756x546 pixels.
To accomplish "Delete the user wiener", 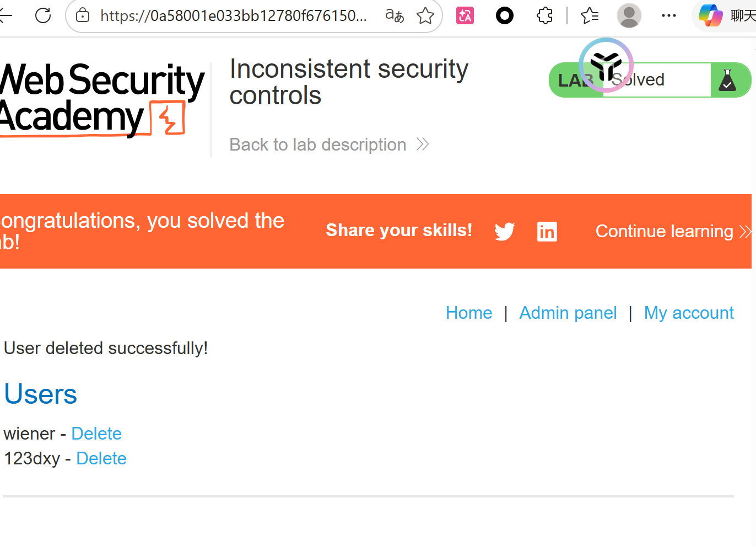I will [96, 433].
